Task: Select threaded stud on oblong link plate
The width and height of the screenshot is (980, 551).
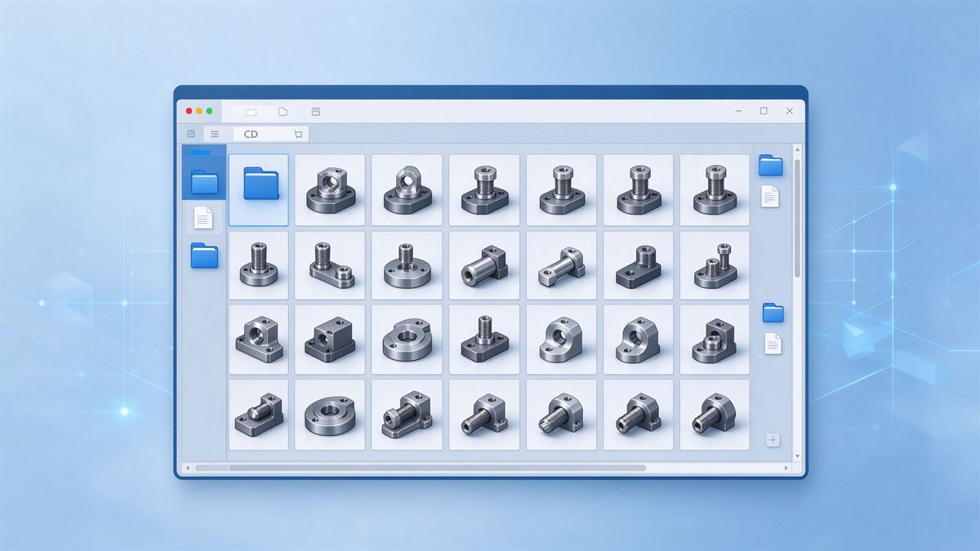Action: click(330, 265)
